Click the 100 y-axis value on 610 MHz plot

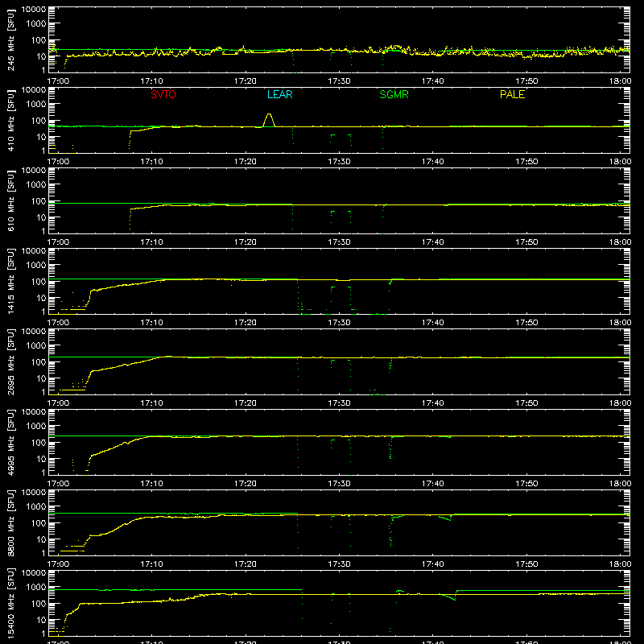tap(39, 201)
